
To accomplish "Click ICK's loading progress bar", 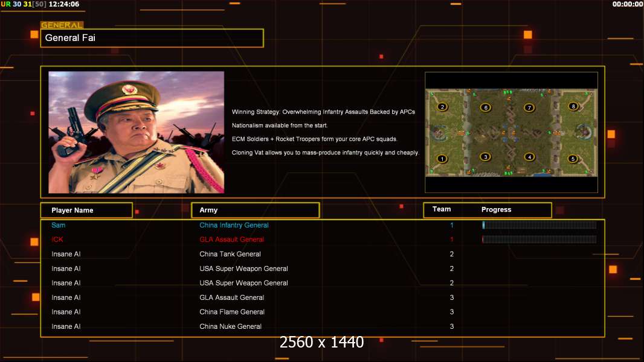I will (x=539, y=240).
